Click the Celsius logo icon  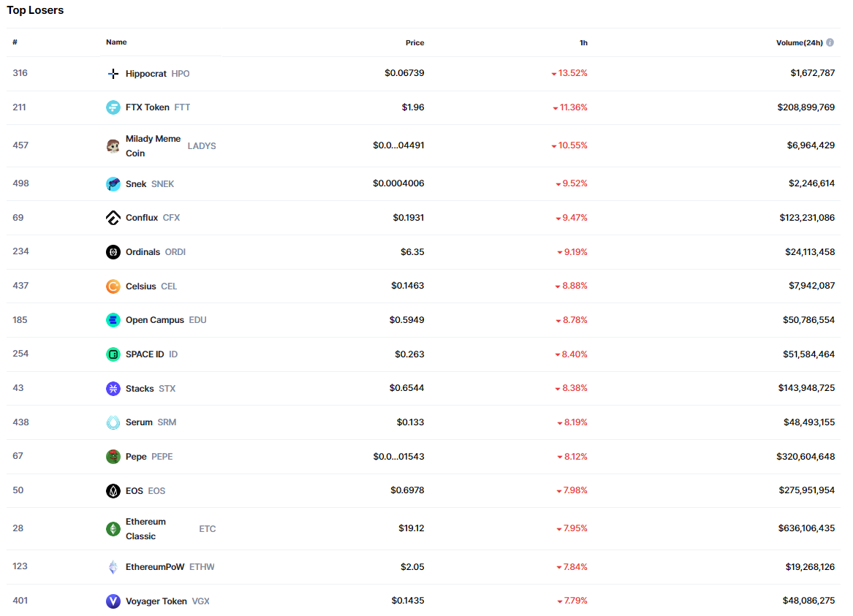point(113,286)
